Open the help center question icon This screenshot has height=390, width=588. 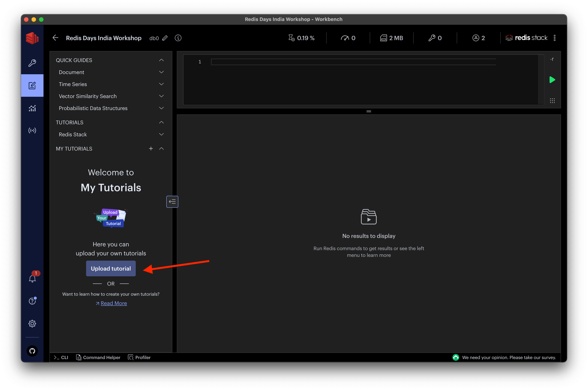pyautogui.click(x=32, y=301)
